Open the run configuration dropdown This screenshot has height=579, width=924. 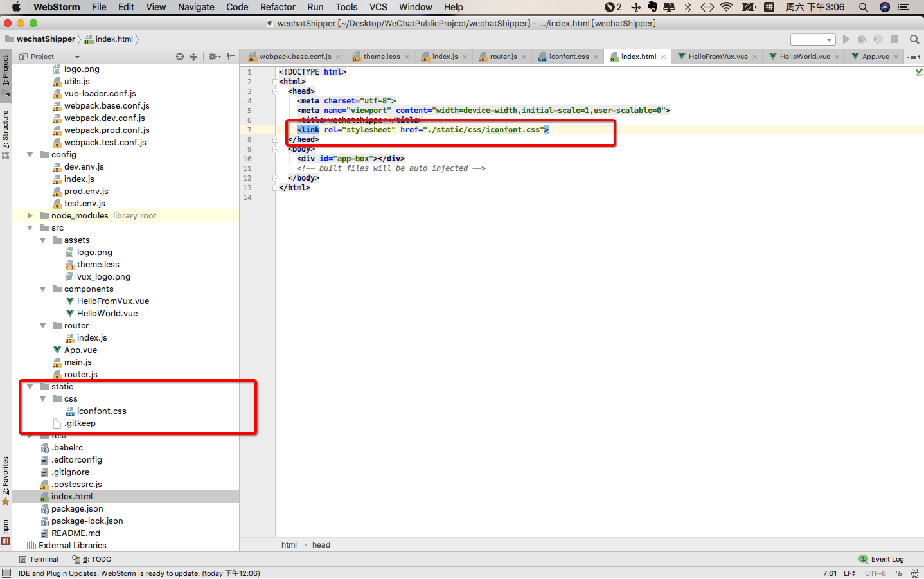click(813, 39)
